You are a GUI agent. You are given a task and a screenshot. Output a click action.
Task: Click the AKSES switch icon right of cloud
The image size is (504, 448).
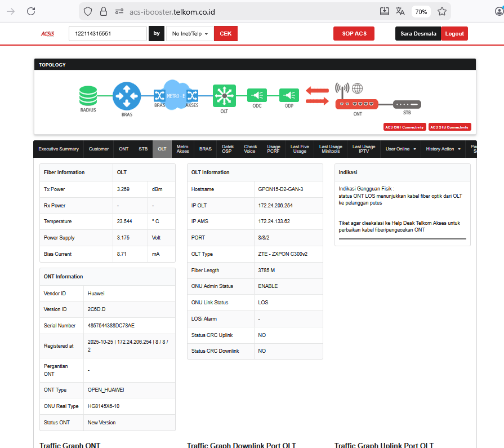click(192, 96)
